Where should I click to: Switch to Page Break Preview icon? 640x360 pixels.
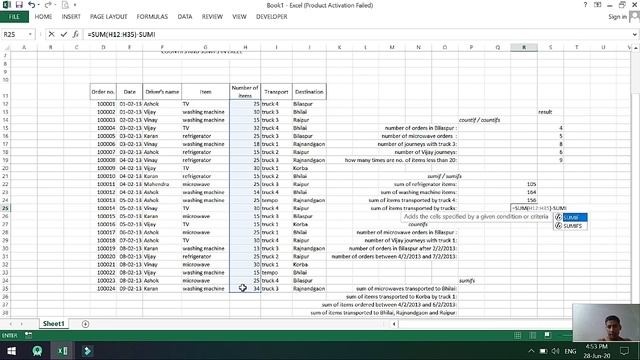coord(548,335)
